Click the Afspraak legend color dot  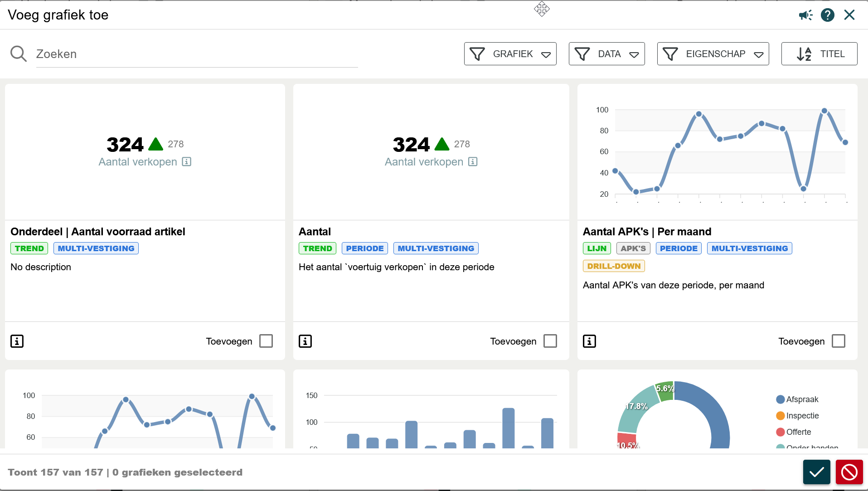pos(780,399)
